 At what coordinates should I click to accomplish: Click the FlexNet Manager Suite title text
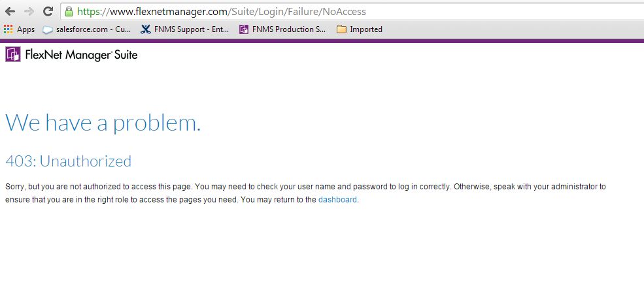[81, 55]
